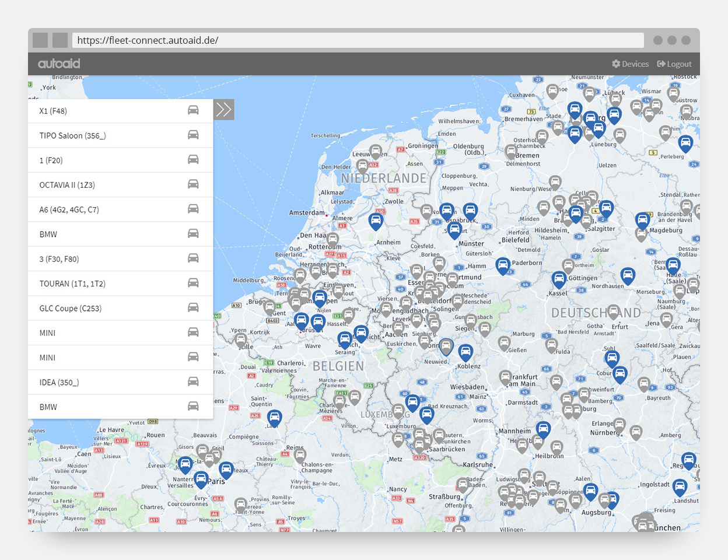Click the gray vehicle marker at Bremen
Image resolution: width=728 pixels, height=560 pixels.
512,152
